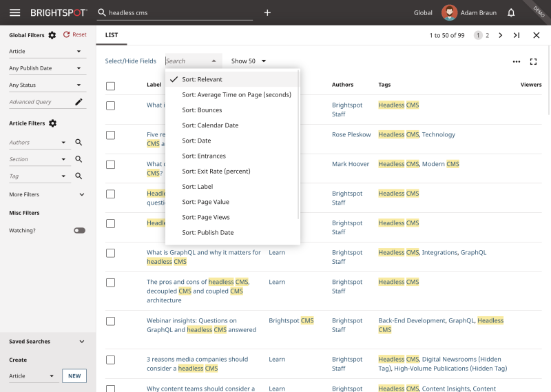Open the Any Publish Date dropdown
The image size is (551, 392).
[48, 68]
